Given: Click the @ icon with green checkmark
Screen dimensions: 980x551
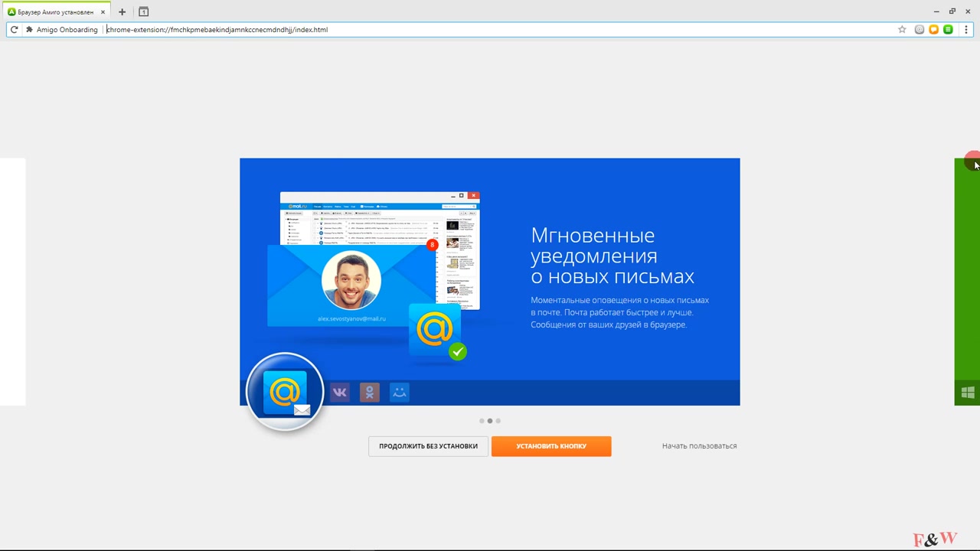Looking at the screenshot, I should click(436, 331).
